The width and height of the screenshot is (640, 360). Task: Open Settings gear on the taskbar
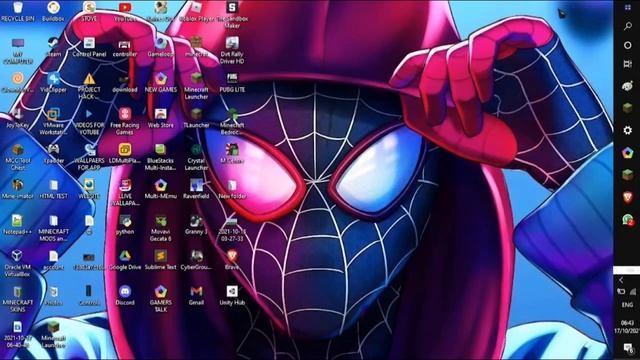[628, 130]
